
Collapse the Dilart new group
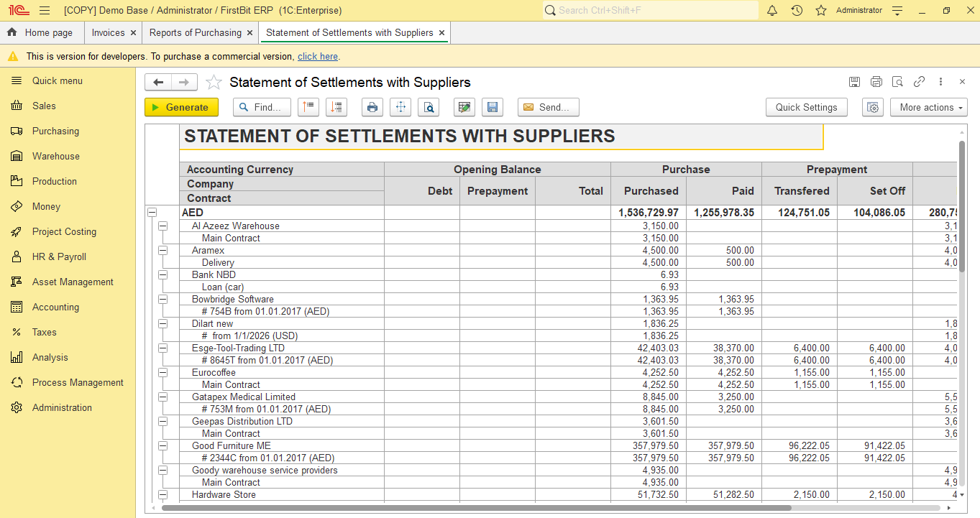coord(163,323)
